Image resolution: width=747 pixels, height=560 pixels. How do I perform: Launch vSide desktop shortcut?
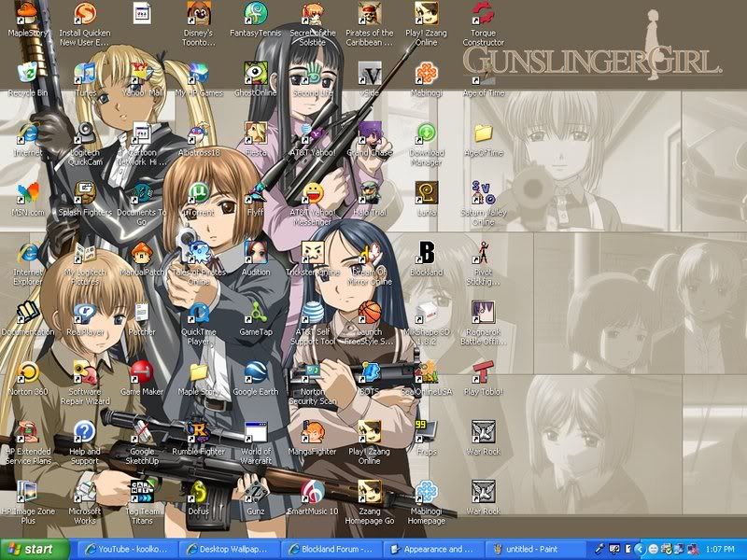point(370,73)
